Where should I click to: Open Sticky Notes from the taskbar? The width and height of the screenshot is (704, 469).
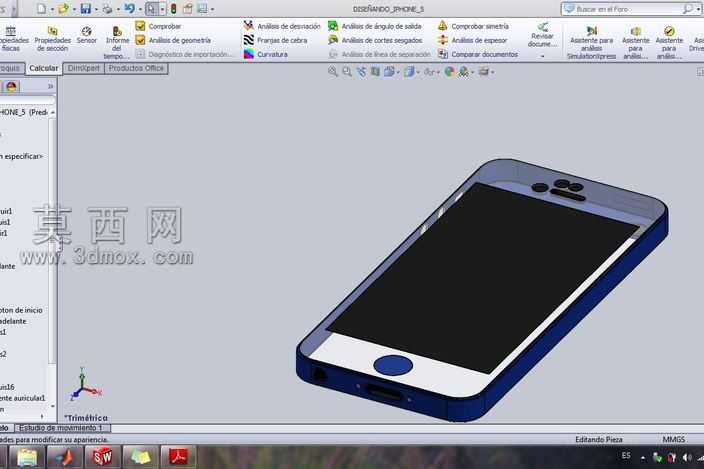[141, 457]
